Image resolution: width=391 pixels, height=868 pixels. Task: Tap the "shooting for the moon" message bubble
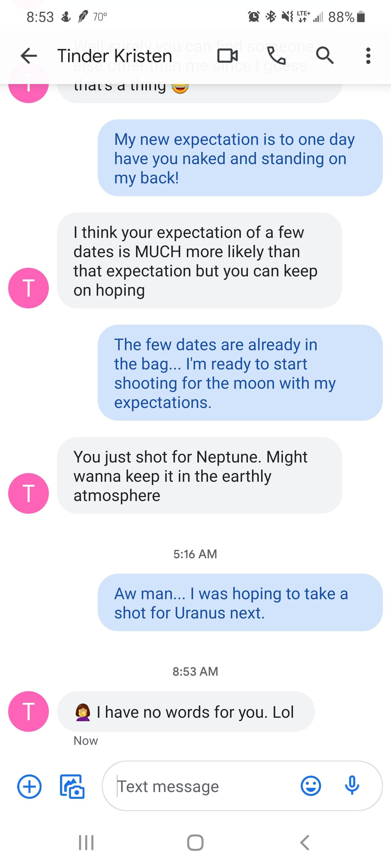[240, 373]
